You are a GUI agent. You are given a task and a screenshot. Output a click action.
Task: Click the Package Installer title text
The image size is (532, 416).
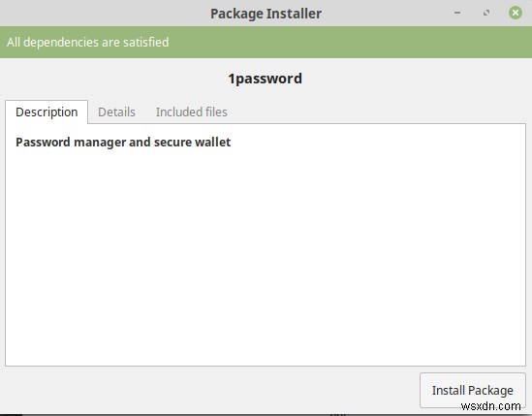point(266,14)
